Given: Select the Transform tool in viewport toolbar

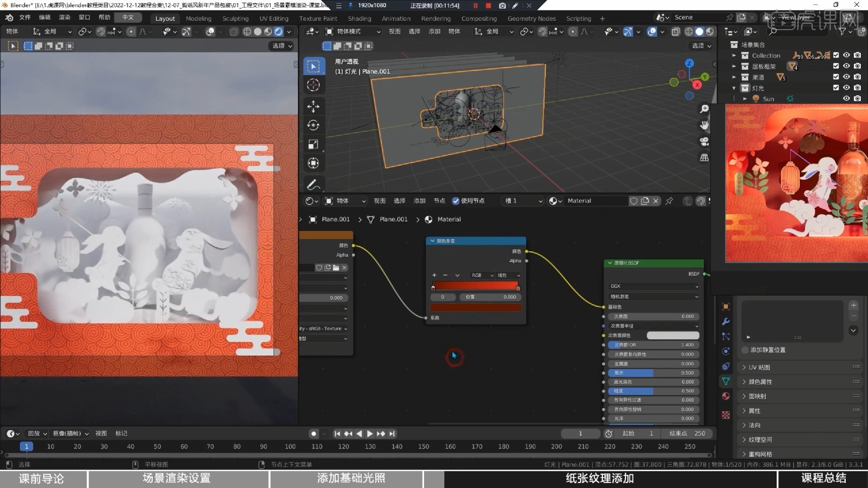Looking at the screenshot, I should coord(313,163).
